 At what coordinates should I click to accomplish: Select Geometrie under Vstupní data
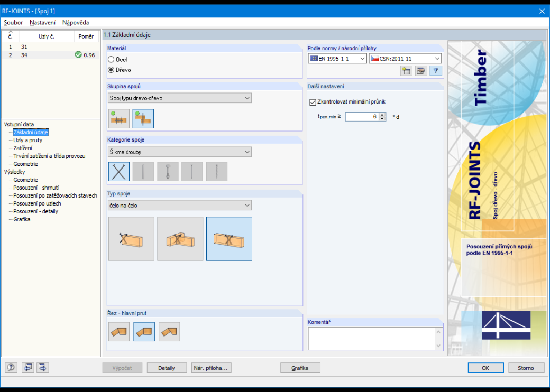pyautogui.click(x=25, y=164)
